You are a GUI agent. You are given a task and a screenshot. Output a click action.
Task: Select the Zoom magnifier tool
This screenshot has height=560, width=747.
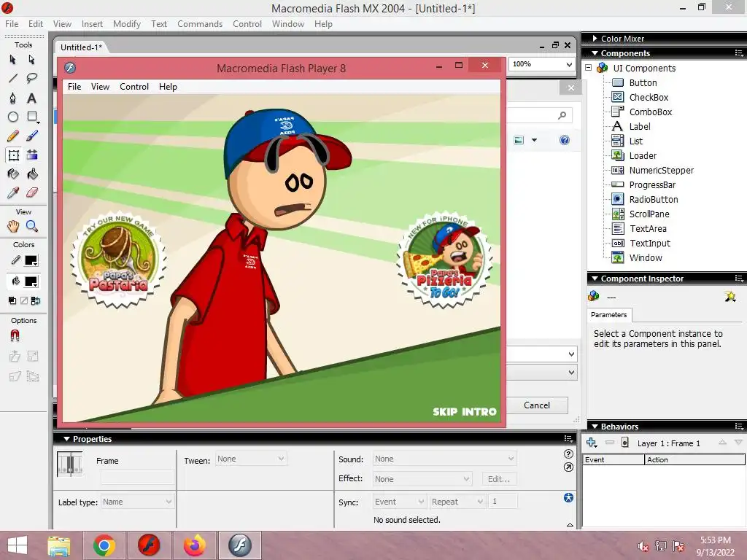click(32, 226)
